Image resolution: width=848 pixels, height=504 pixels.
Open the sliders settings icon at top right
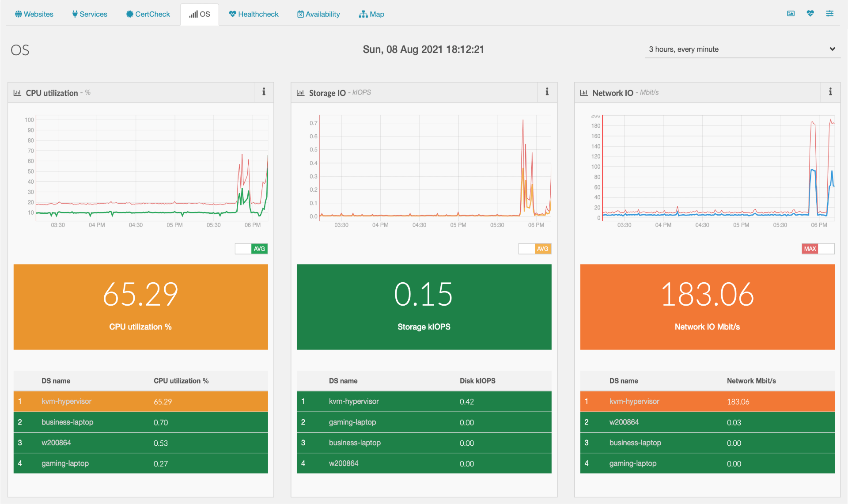pos(830,14)
